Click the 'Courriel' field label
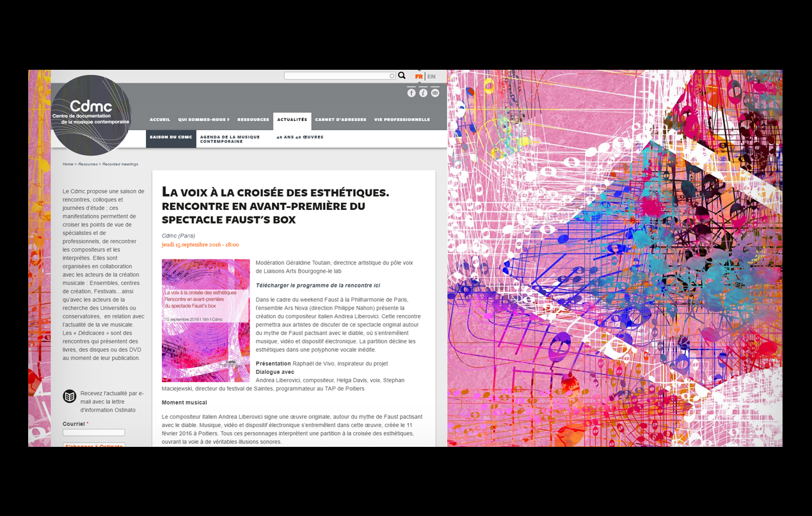Viewport: 812px width, 516px height. (74, 424)
